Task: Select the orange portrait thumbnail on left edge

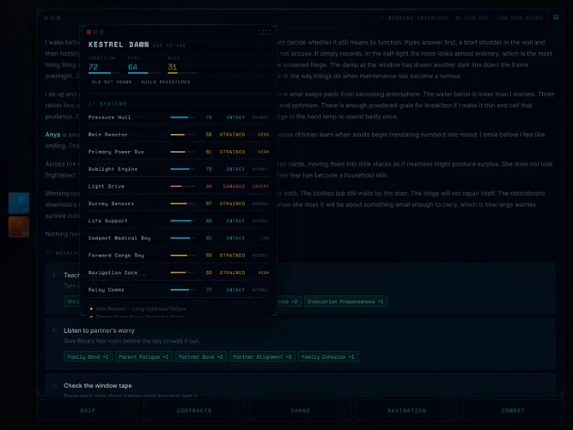Action: pos(19,227)
